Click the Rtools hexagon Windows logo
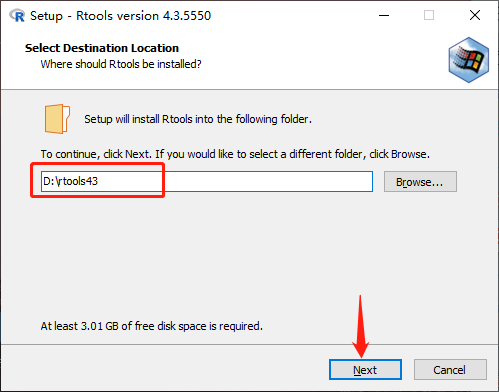Viewport: 499px width, 392px height. pos(469,60)
